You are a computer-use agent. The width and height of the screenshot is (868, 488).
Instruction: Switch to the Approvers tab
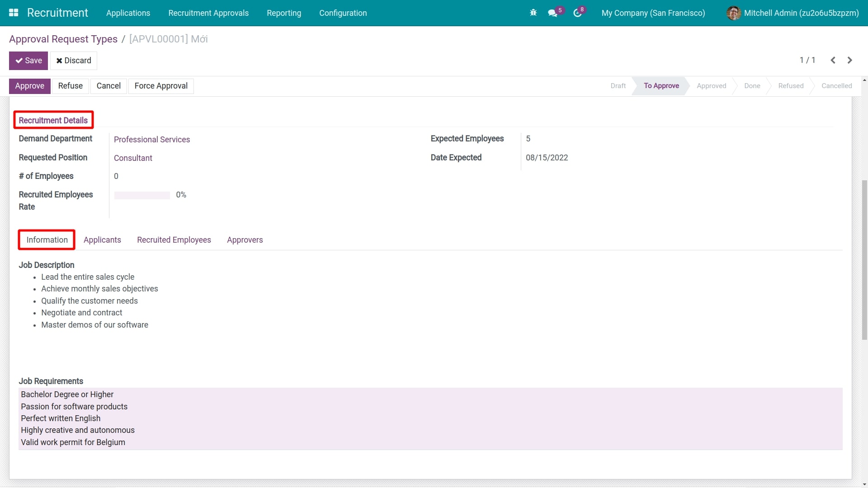(x=245, y=240)
